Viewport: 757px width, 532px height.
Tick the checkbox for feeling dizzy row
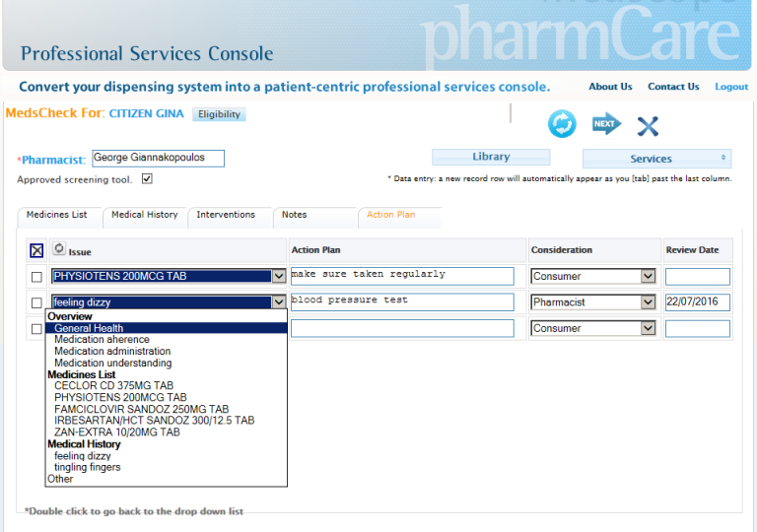click(36, 302)
